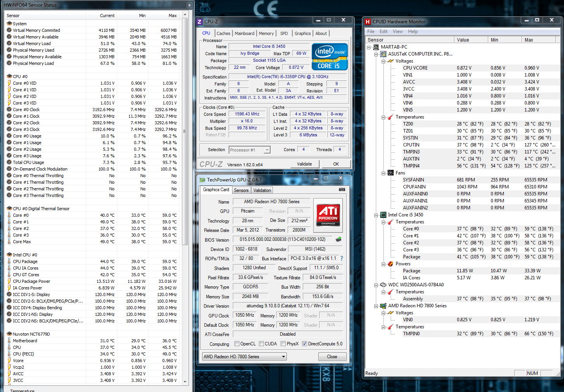Click the WDC hard drive icon
This screenshot has height=392, width=564.
point(383,285)
